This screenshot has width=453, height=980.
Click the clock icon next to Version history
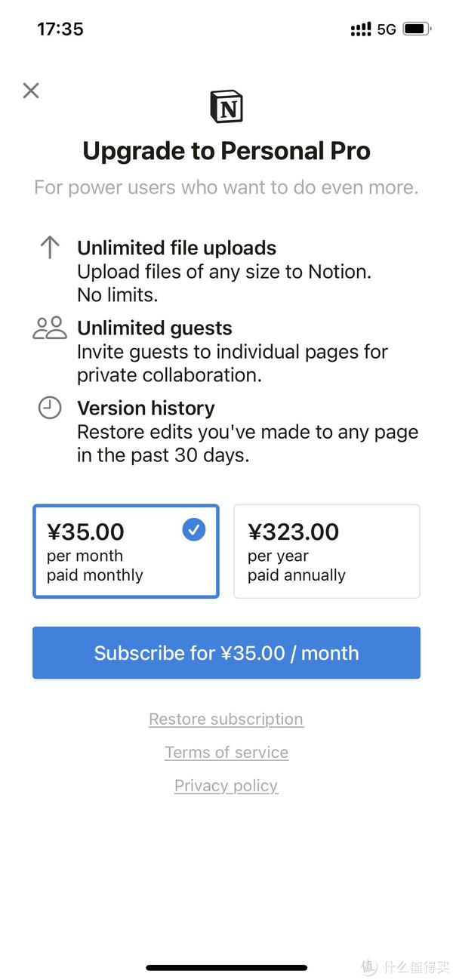(48, 408)
